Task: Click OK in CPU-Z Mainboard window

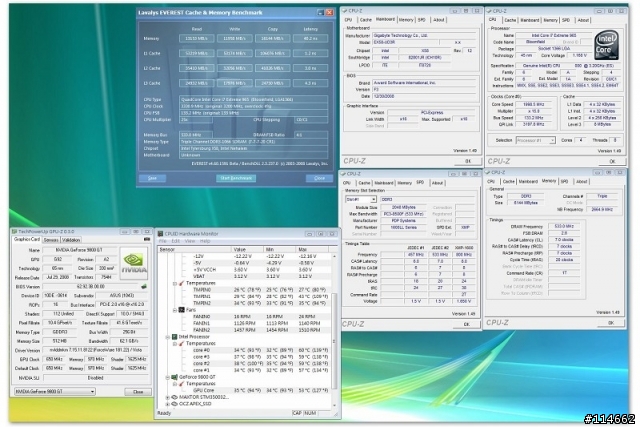Action: click(x=468, y=161)
